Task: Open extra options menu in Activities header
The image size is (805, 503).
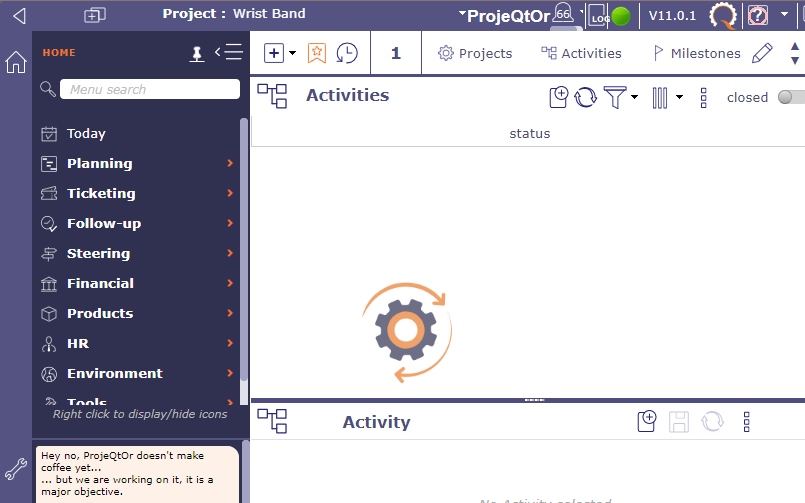Action: pyautogui.click(x=703, y=98)
